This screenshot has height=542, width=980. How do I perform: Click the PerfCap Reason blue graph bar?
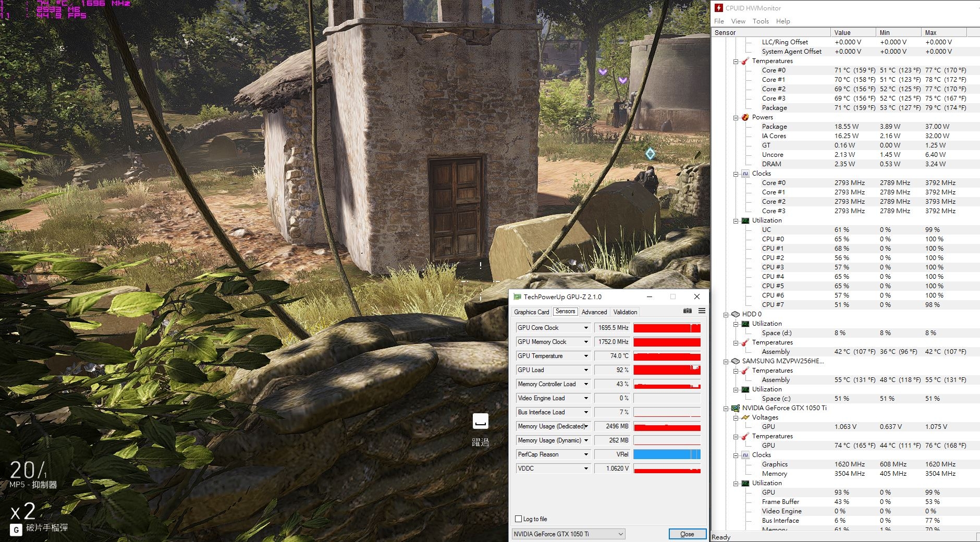[667, 454]
